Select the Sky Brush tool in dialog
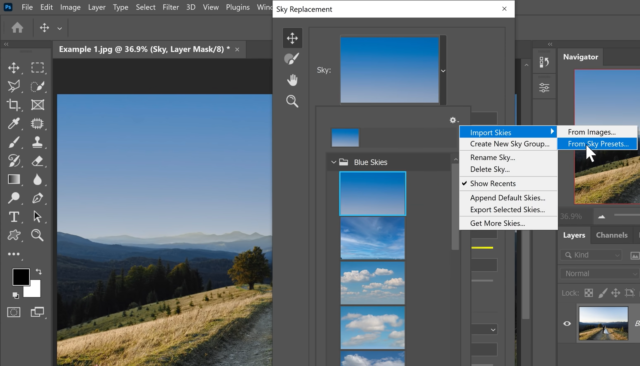The height and width of the screenshot is (366, 640). click(292, 59)
